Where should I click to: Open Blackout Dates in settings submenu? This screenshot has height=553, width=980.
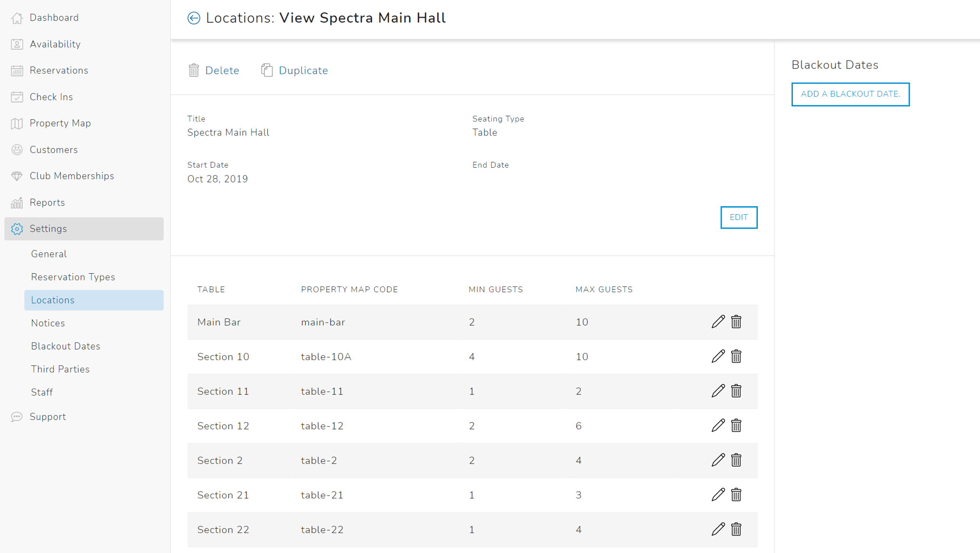[66, 346]
